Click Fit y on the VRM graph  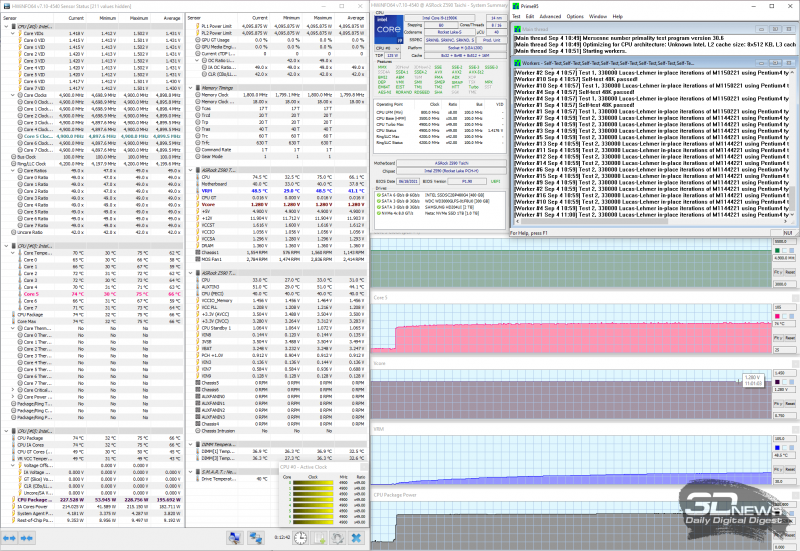click(x=778, y=469)
